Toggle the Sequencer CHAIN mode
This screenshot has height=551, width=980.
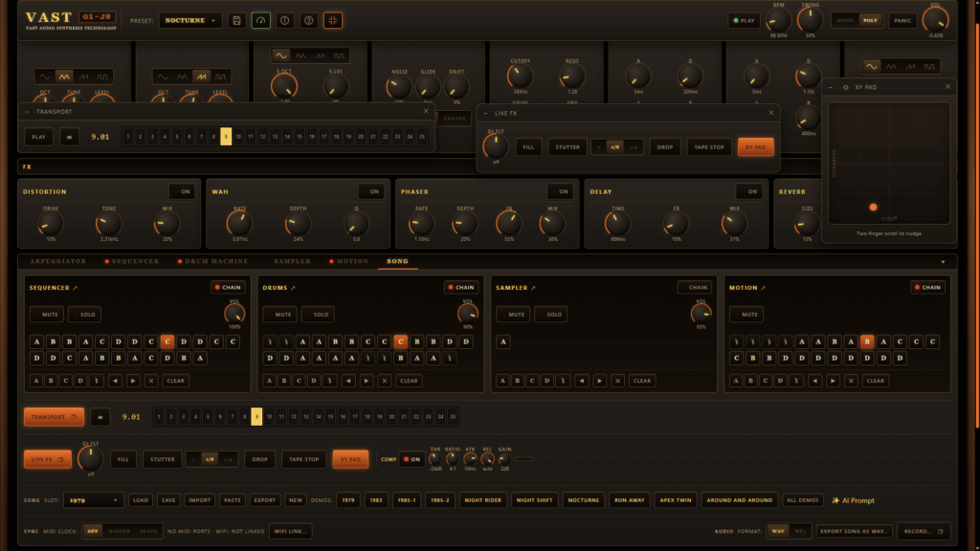228,287
